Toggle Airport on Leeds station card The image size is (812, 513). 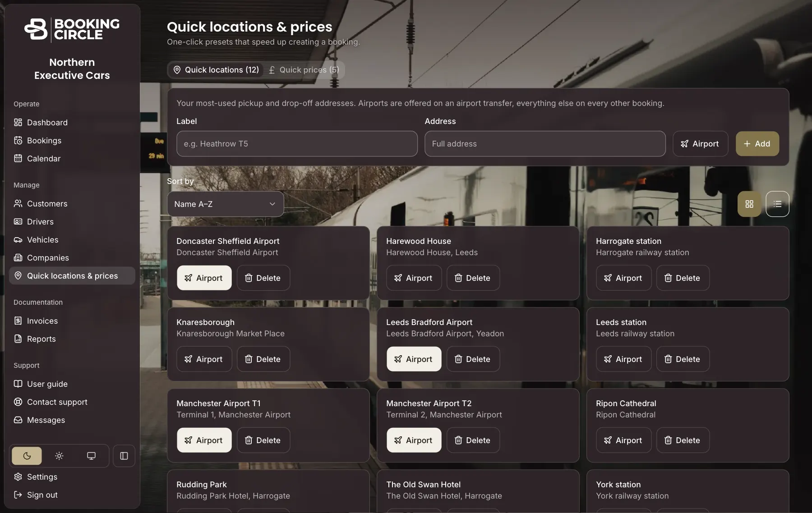(624, 359)
